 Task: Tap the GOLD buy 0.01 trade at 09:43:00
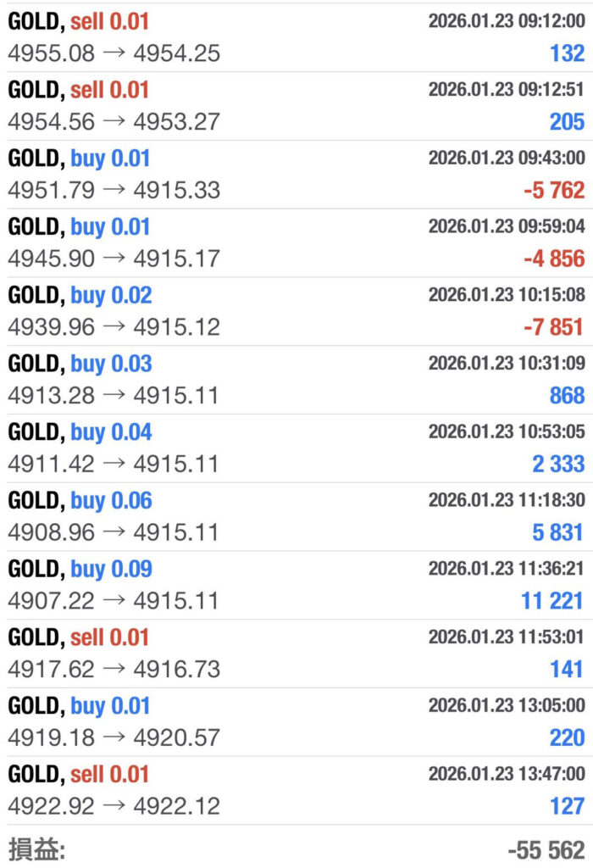296,175
